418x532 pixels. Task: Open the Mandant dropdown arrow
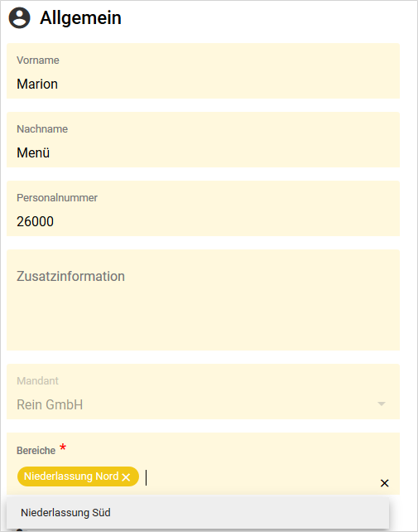pos(382,404)
